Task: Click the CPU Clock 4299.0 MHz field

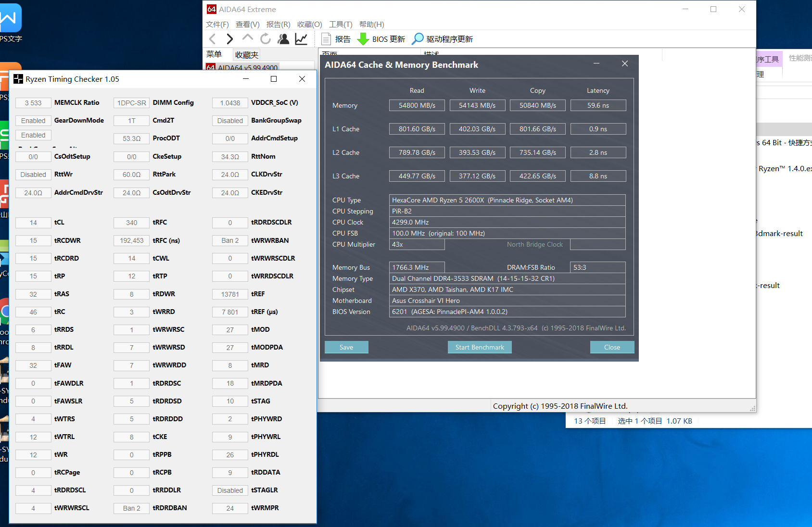Action: tap(507, 222)
